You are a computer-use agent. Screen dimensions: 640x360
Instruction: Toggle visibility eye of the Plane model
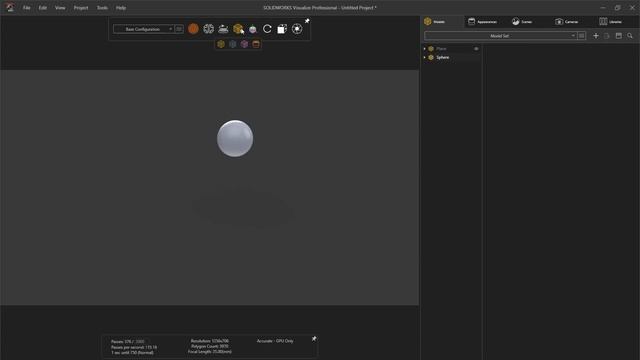tap(476, 49)
